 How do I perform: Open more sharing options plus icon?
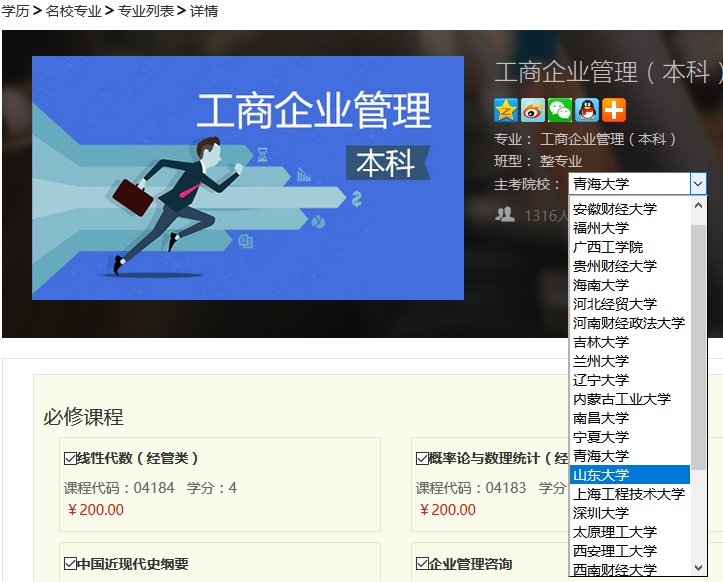tap(614, 110)
